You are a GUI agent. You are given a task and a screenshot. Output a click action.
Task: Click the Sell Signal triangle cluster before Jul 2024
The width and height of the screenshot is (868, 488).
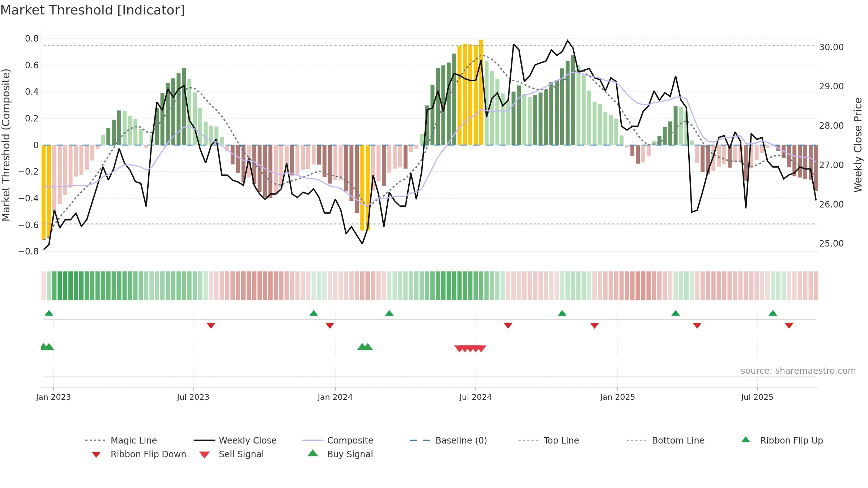pos(470,348)
